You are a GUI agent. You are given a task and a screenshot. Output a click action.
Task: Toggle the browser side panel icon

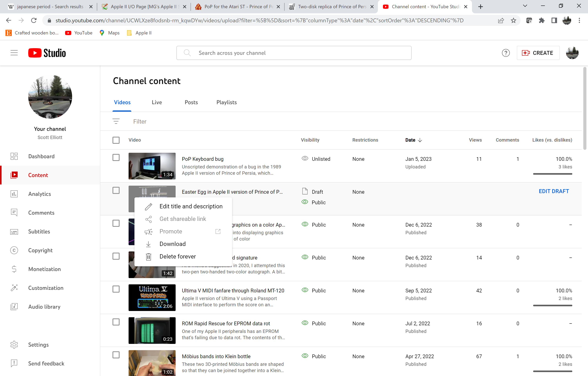554,21
